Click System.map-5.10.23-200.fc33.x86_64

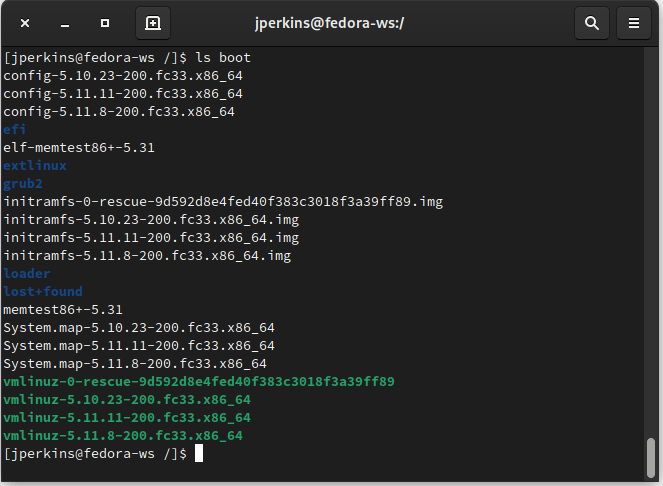(x=139, y=328)
